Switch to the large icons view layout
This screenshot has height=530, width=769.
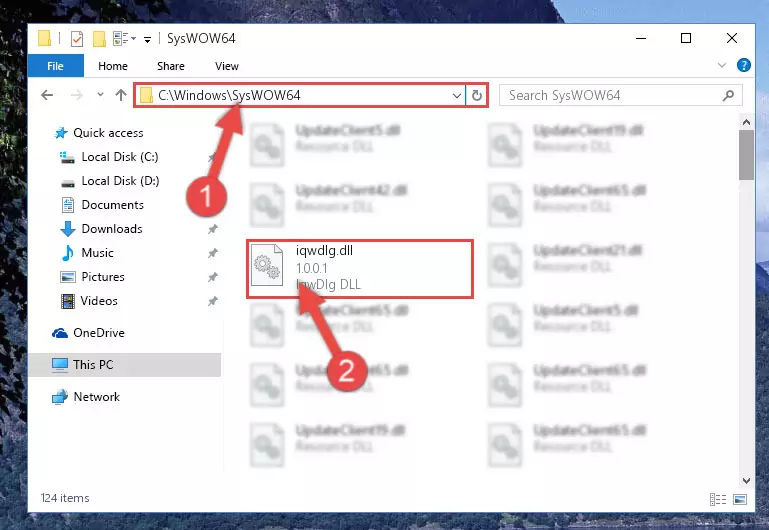coord(740,499)
